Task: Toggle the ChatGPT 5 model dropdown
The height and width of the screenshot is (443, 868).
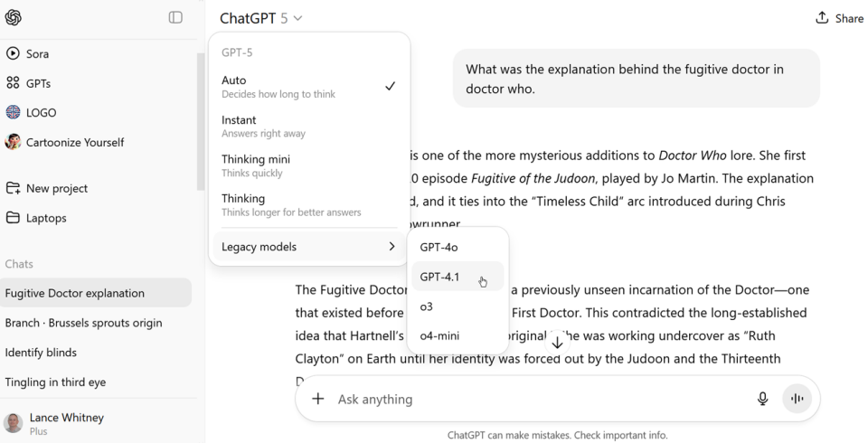Action: [261, 18]
